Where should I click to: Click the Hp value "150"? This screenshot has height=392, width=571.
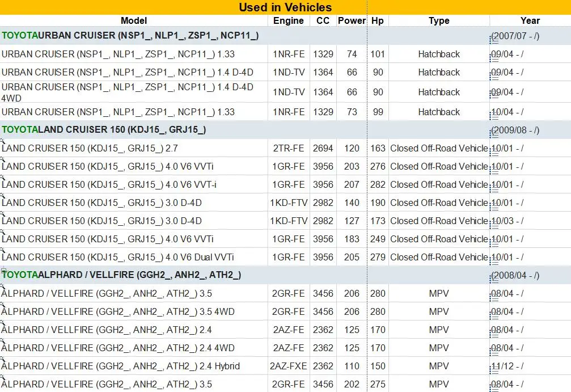378,366
